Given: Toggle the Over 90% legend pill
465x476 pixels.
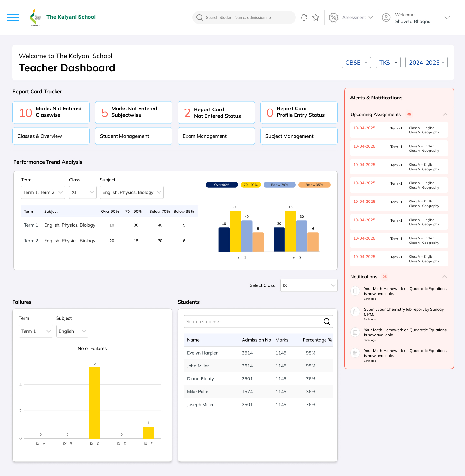Looking at the screenshot, I should point(222,185).
